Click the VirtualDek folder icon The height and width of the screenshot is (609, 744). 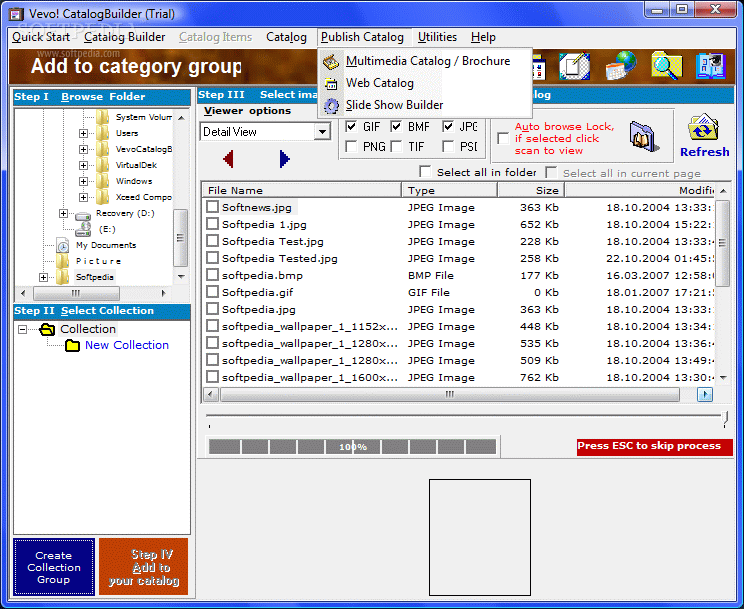[102, 165]
